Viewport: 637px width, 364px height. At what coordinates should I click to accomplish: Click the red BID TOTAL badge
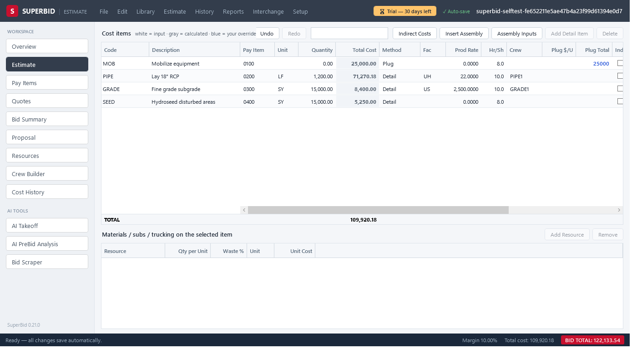point(592,340)
